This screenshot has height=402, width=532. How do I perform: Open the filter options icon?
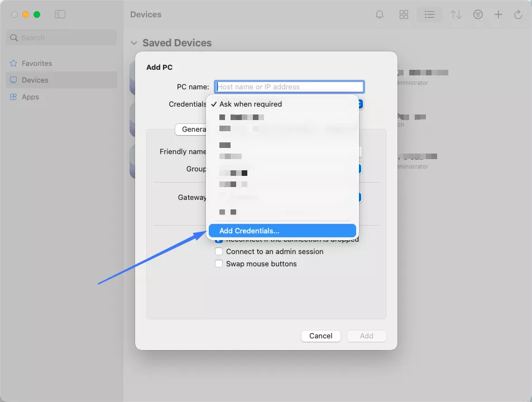pyautogui.click(x=478, y=15)
